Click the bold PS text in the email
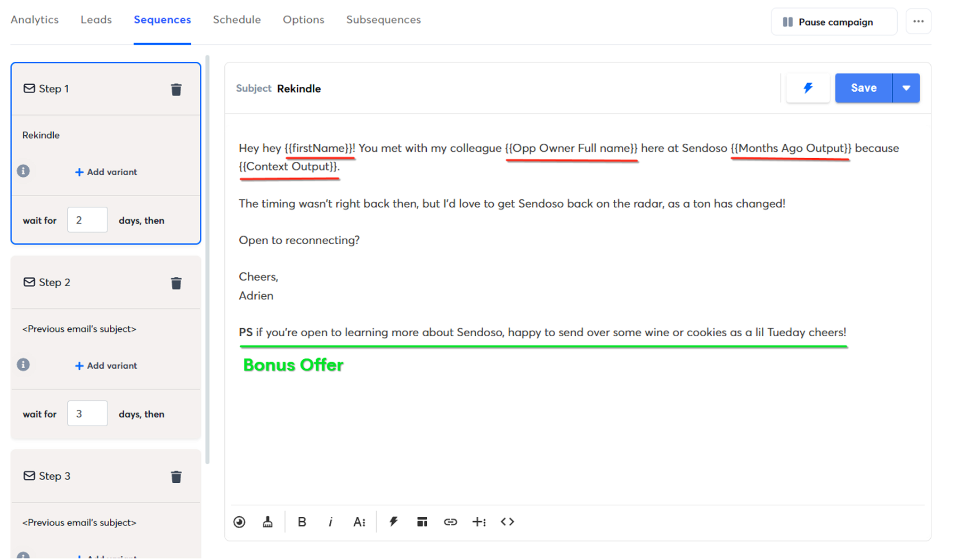 (246, 332)
